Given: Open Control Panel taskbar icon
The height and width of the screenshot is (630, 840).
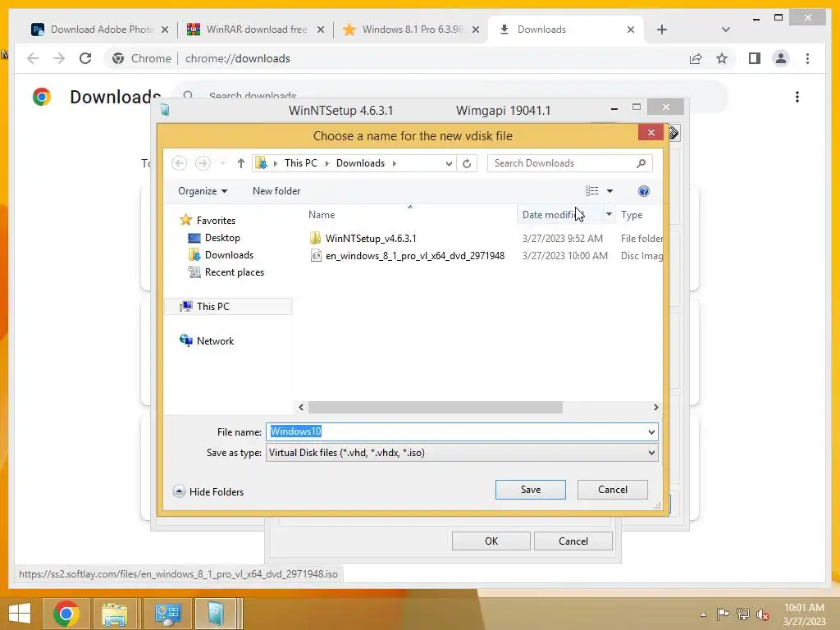Looking at the screenshot, I should [x=167, y=614].
